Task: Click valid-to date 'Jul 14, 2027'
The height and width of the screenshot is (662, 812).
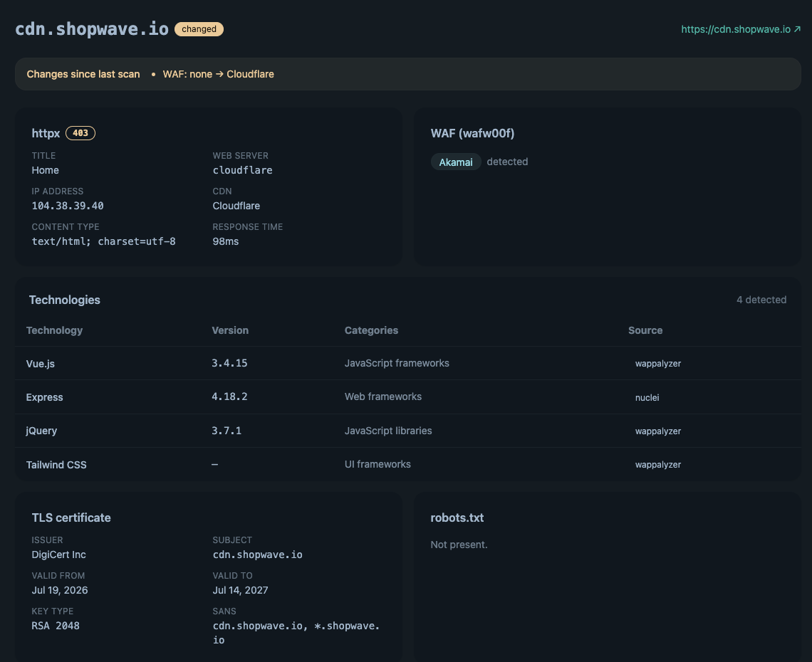Action: point(240,591)
